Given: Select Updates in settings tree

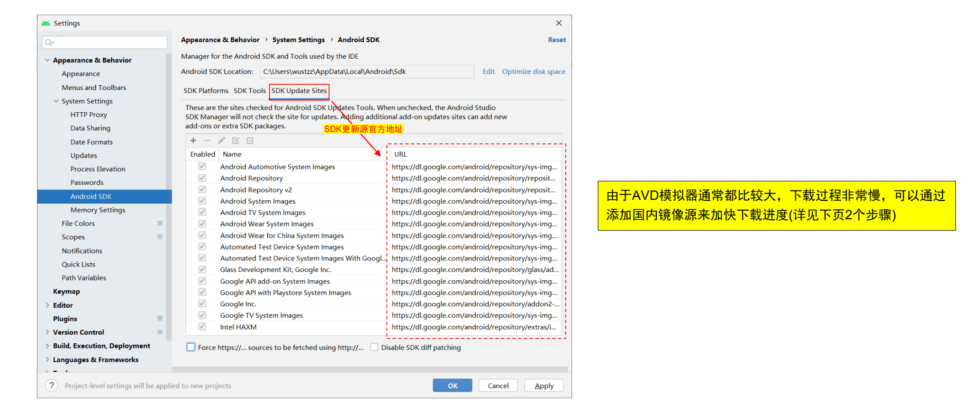Looking at the screenshot, I should 83,155.
